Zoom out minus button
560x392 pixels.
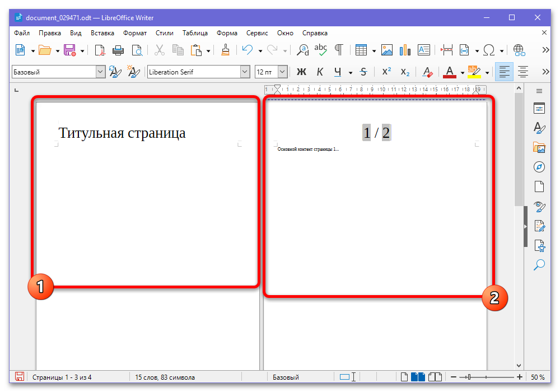[x=453, y=377]
